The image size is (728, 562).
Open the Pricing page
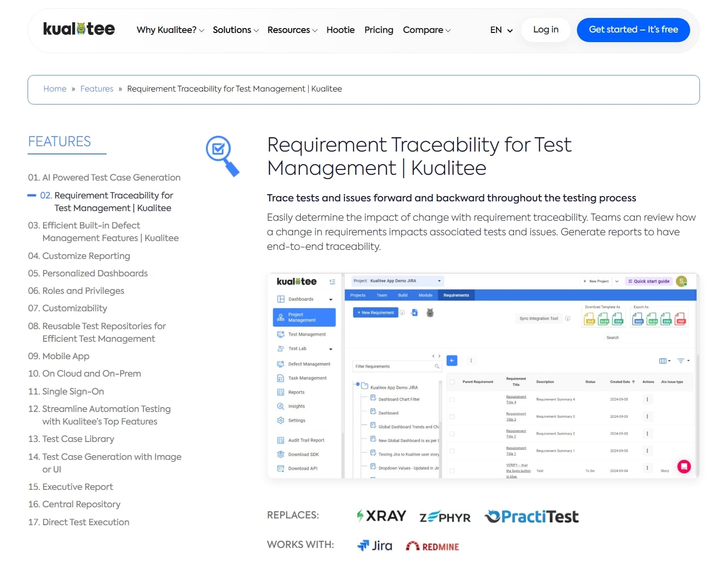click(379, 30)
